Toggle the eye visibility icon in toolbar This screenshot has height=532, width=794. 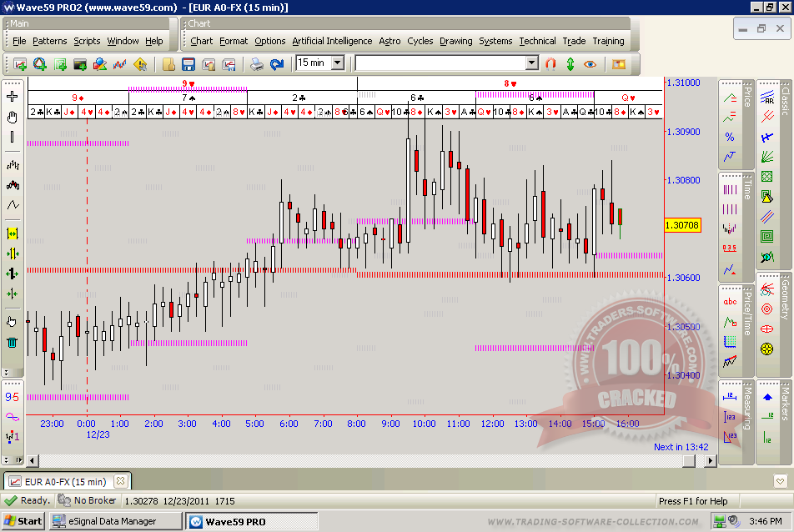tap(590, 63)
